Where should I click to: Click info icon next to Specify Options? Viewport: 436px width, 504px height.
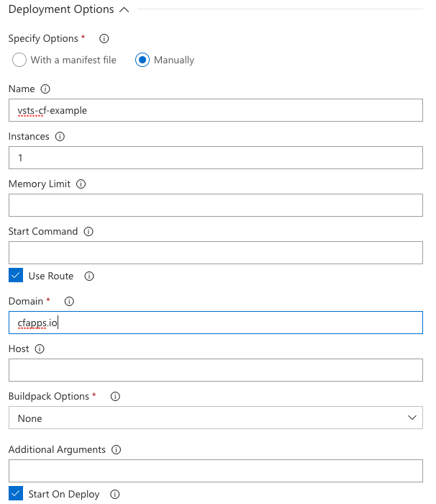pyautogui.click(x=104, y=39)
